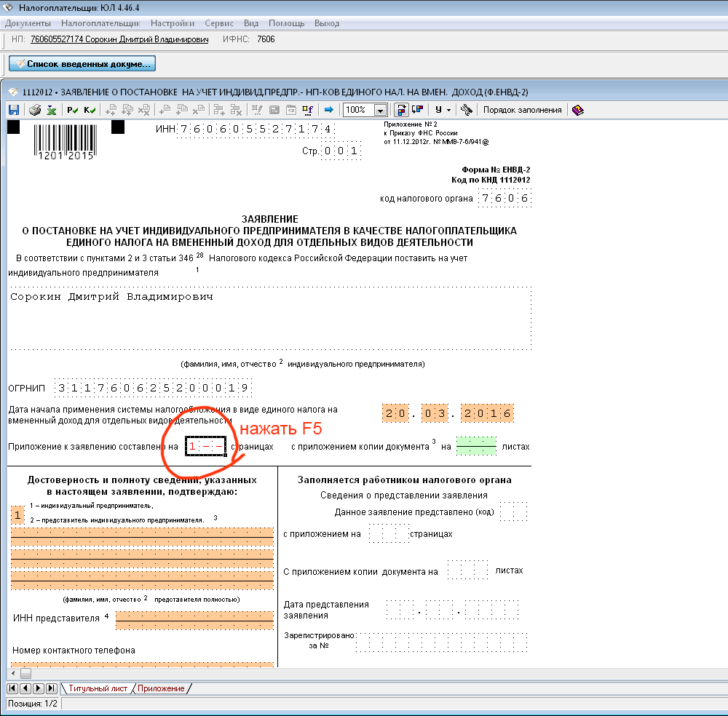The height and width of the screenshot is (716, 728).
Task: Open the Документы menu
Action: click(x=28, y=23)
